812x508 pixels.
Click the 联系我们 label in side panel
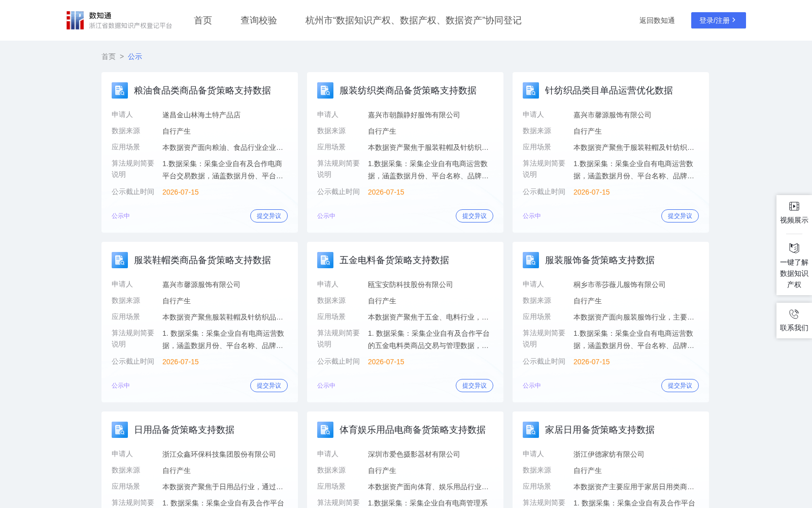794,328
